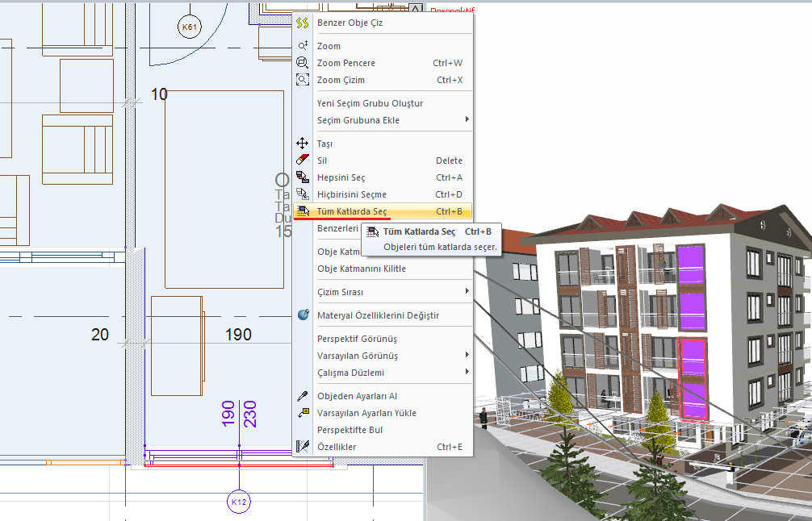Click the Materyal Özelliklerini Değiştir globe icon
Image resolution: width=812 pixels, height=521 pixels.
coord(303,315)
